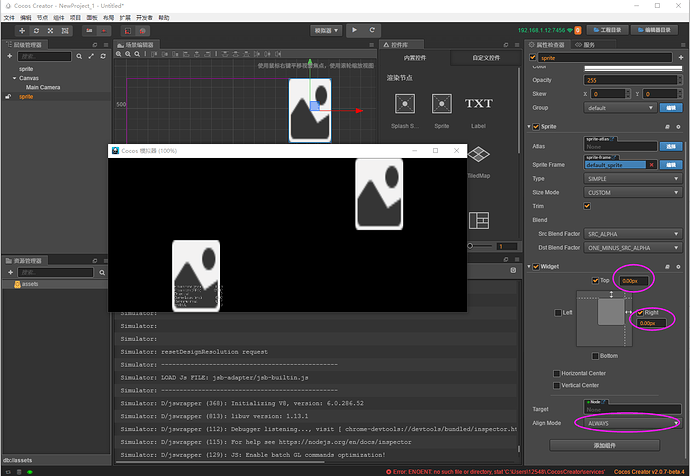Reset zoom in the scene editor
690x476 pixels.
pos(137,54)
